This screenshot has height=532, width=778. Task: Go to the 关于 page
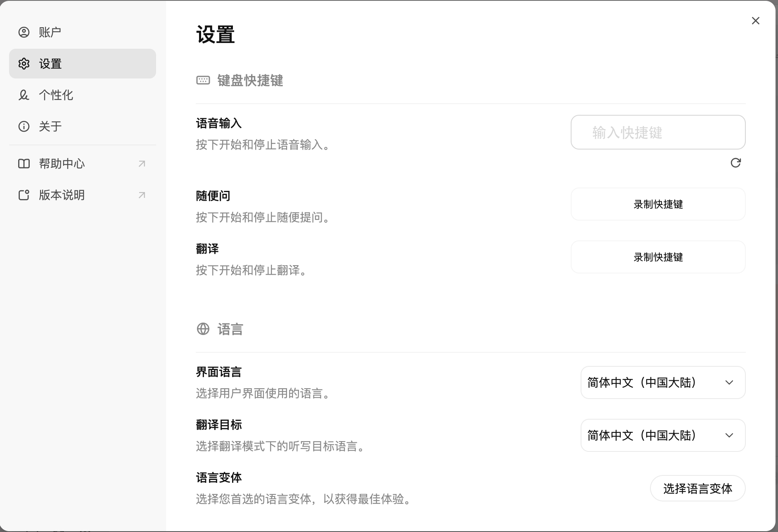(50, 126)
